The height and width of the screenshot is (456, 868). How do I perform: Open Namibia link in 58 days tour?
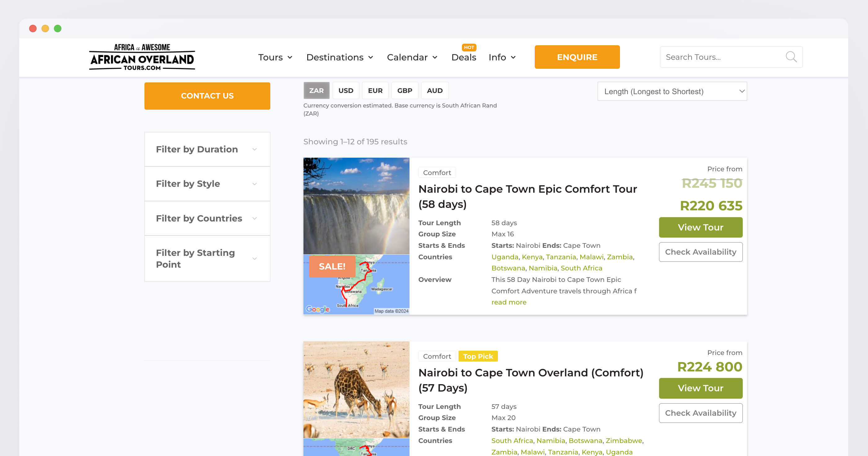pyautogui.click(x=543, y=268)
